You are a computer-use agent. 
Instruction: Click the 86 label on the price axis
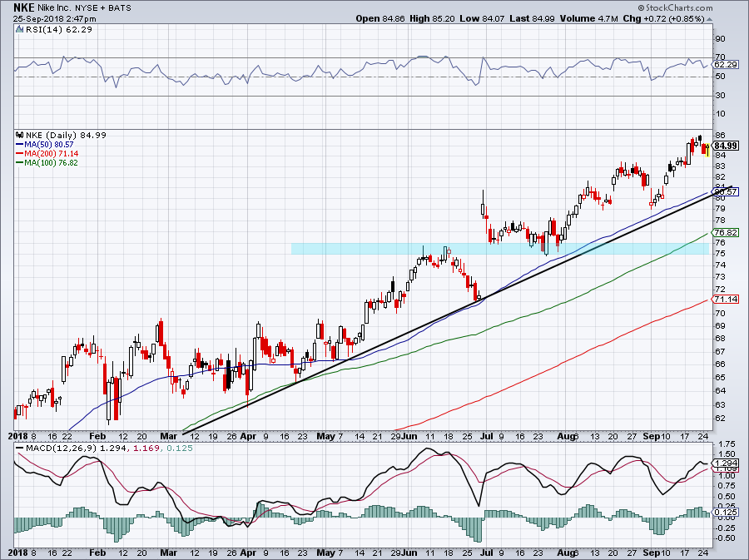tap(721, 136)
